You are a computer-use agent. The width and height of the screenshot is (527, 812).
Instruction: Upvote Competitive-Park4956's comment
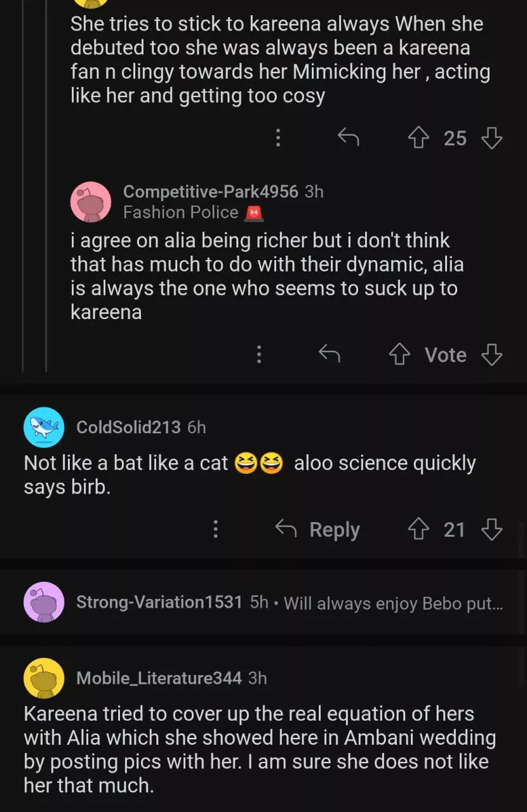[399, 355]
